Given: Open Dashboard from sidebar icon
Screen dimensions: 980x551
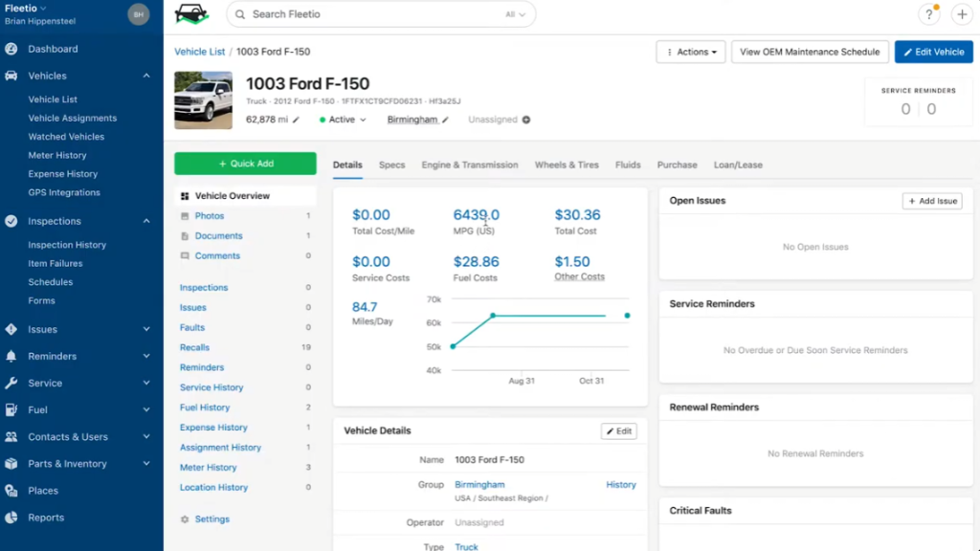Looking at the screenshot, I should pyautogui.click(x=11, y=49).
